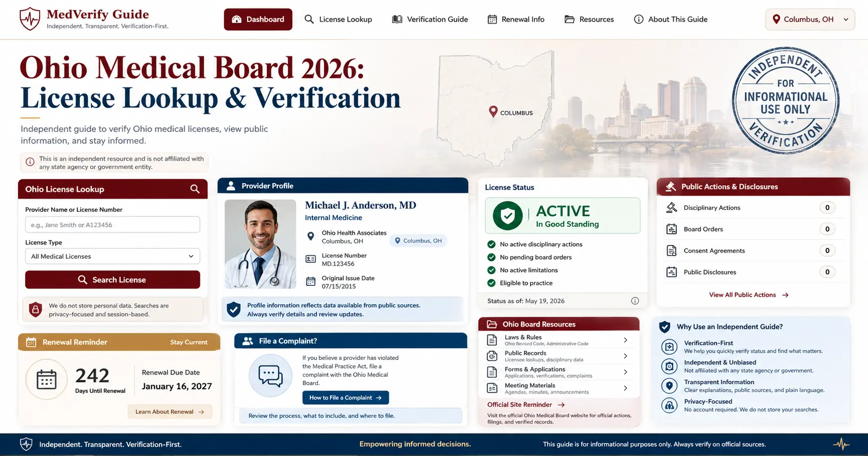
Task: Click the folder icon in Ohio Board Resources header
Action: pyautogui.click(x=492, y=325)
